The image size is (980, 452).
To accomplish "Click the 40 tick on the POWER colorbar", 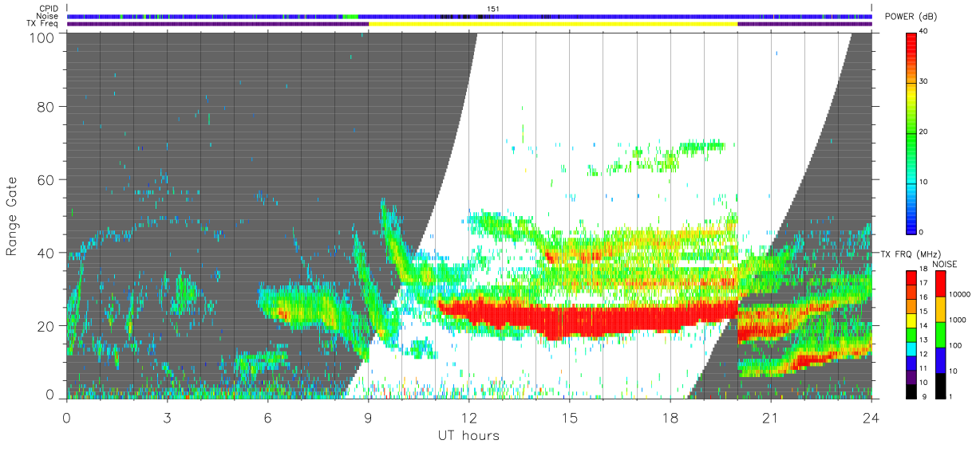I will click(x=925, y=32).
